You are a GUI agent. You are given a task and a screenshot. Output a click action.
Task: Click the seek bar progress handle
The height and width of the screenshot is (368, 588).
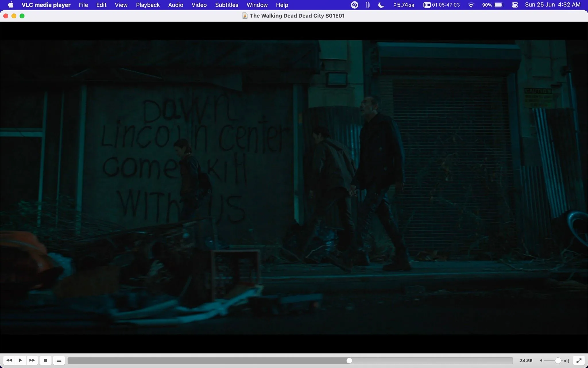(x=349, y=360)
